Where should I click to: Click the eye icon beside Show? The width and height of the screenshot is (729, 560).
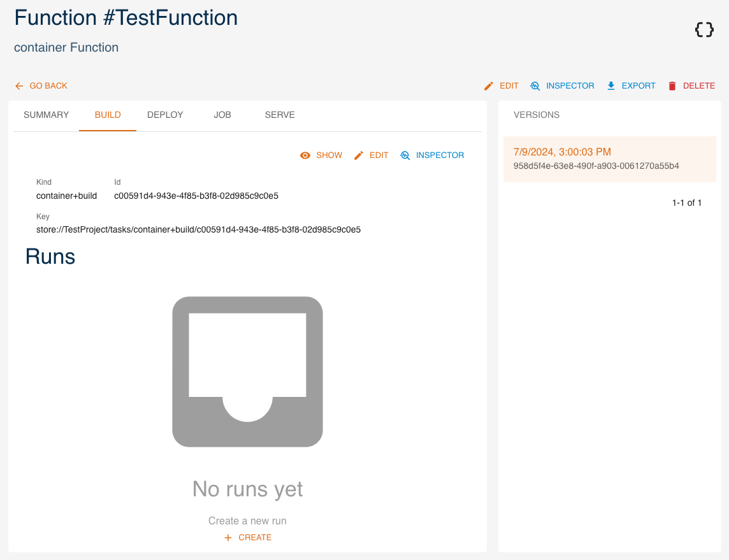[x=305, y=155]
